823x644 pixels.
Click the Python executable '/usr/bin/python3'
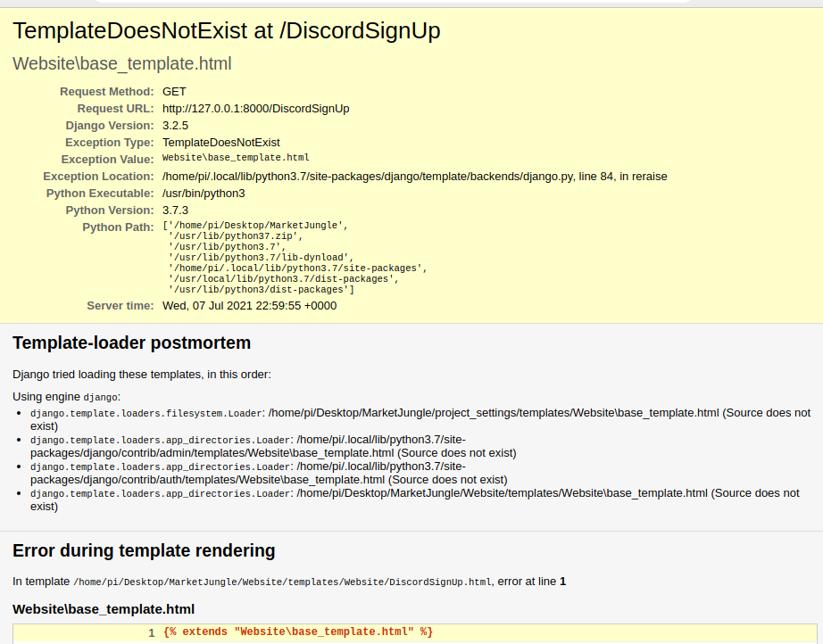pyautogui.click(x=204, y=193)
